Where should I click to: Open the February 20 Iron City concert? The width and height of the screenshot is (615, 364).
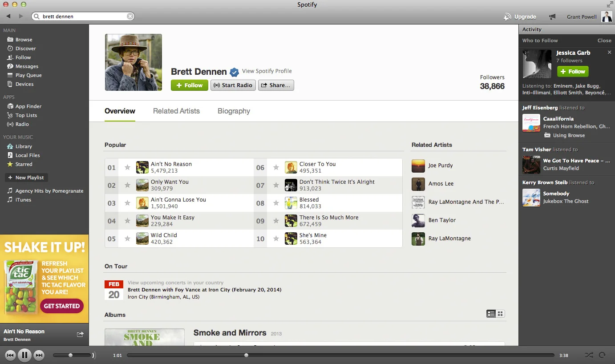tap(204, 290)
